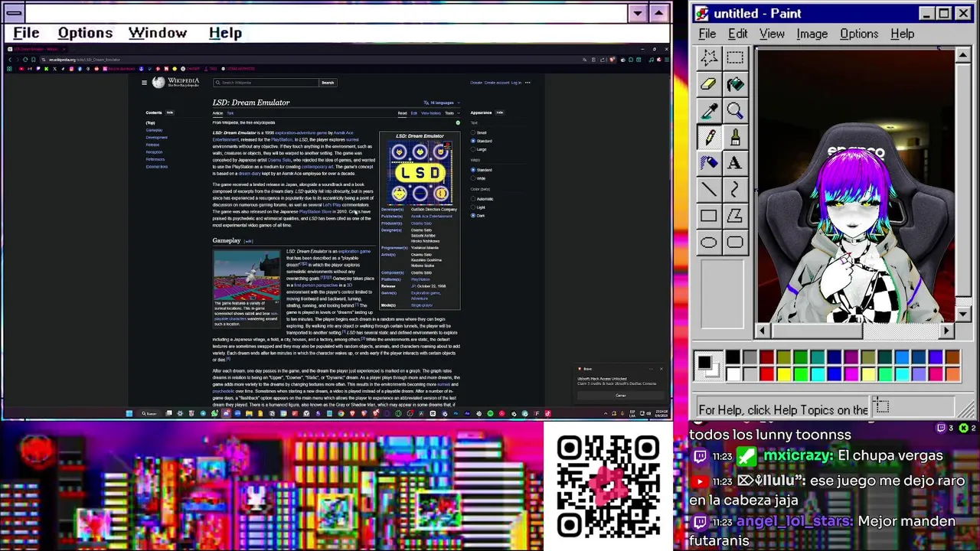
Task: Hide the Appearance panel
Action: pyautogui.click(x=500, y=113)
